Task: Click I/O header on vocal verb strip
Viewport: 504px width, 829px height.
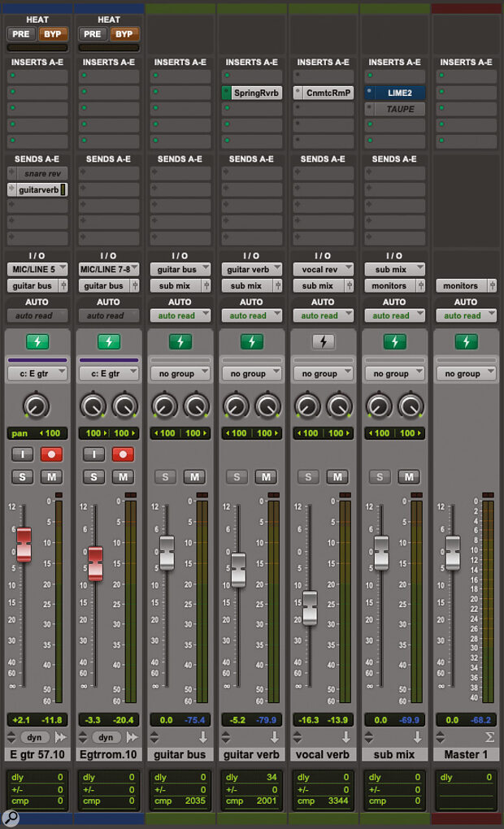Action: [x=323, y=255]
